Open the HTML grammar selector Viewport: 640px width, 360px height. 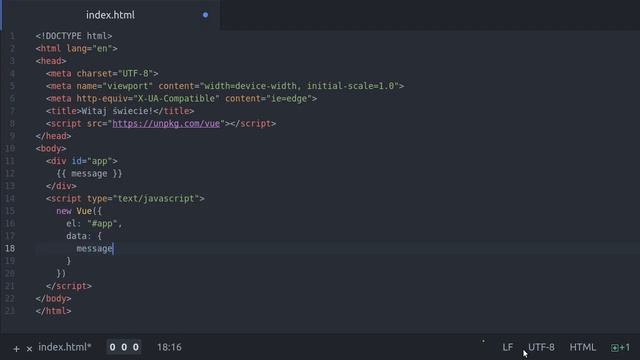pyautogui.click(x=582, y=347)
